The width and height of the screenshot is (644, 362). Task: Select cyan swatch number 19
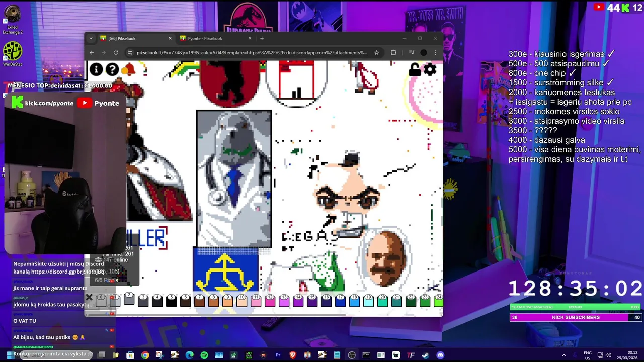point(368,301)
